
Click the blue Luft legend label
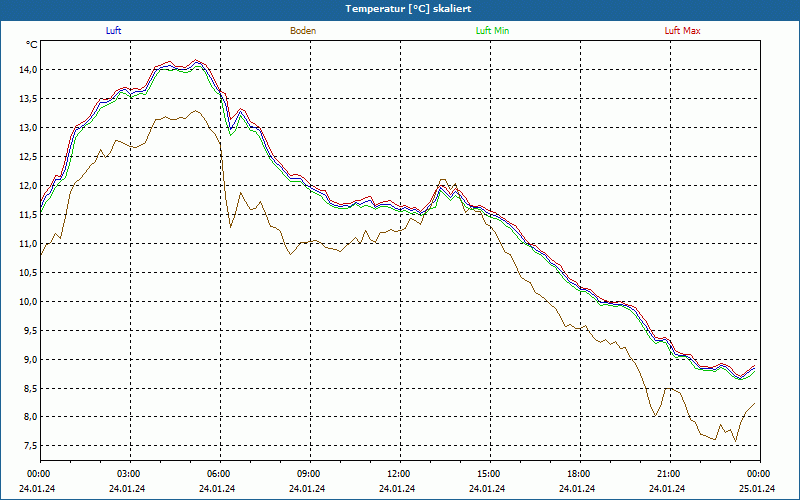pyautogui.click(x=113, y=31)
